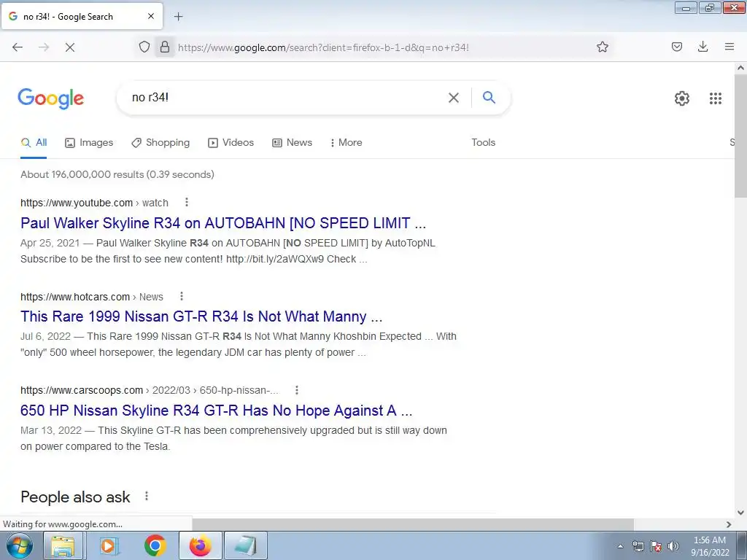747x560 pixels.
Task: Open the Rare 1999 Nissan GT-R article
Action: tap(201, 316)
